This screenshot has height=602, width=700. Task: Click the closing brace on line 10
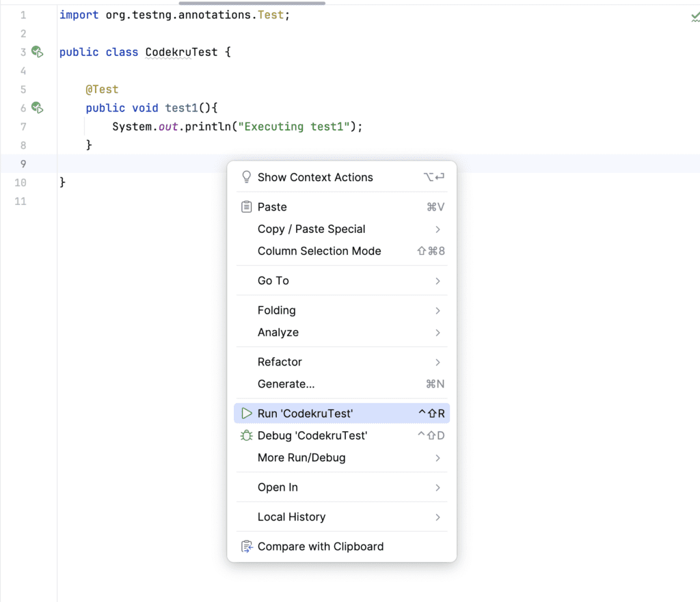pyautogui.click(x=62, y=182)
